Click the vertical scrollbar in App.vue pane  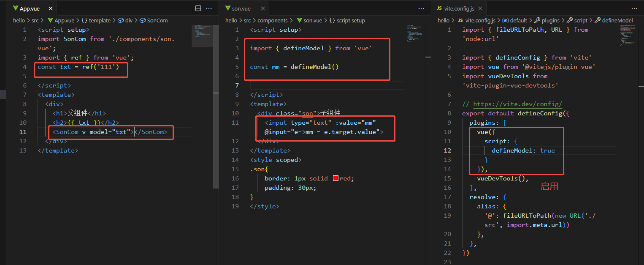tap(216, 106)
